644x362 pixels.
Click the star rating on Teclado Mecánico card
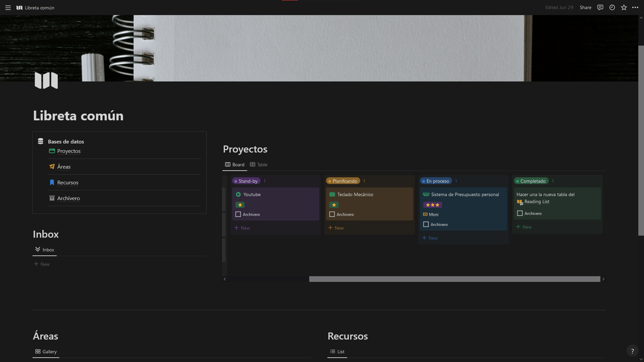(334, 205)
